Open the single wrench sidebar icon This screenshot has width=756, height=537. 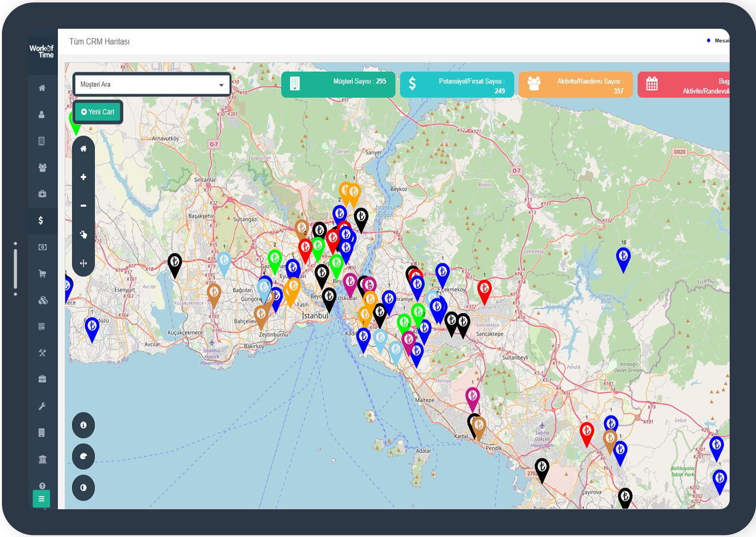42,406
